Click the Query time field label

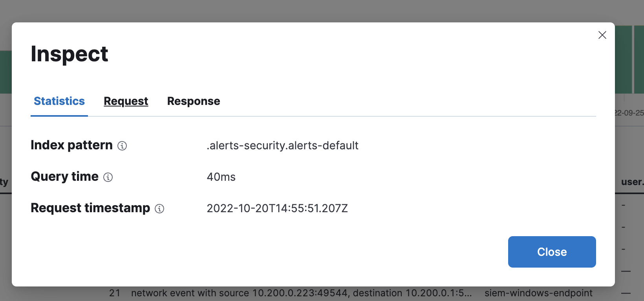tap(64, 176)
